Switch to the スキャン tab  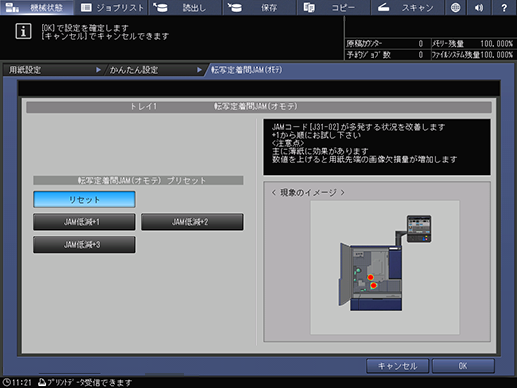(408, 7)
